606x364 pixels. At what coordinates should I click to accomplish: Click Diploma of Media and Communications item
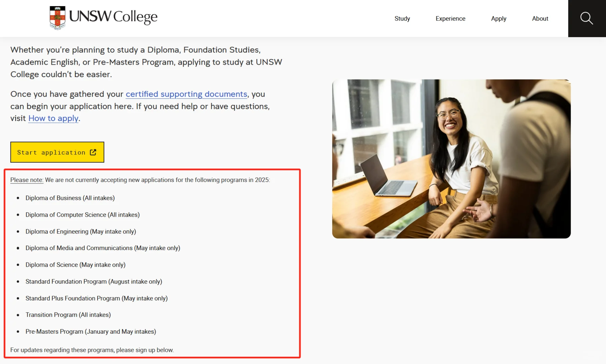click(103, 248)
